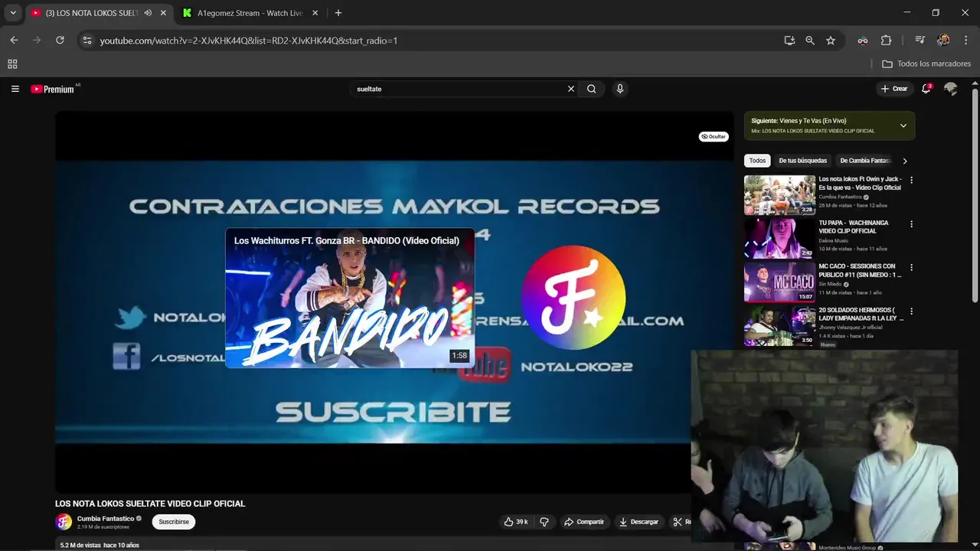Open options for MC CACO SESSIONES video
This screenshot has width=980, height=551.
[911, 268]
